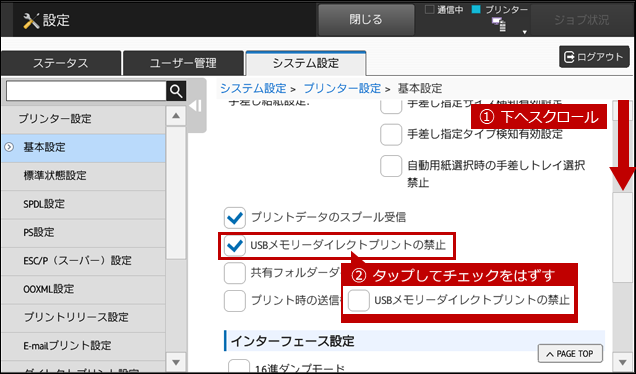Click the search magnifier icon

click(176, 91)
